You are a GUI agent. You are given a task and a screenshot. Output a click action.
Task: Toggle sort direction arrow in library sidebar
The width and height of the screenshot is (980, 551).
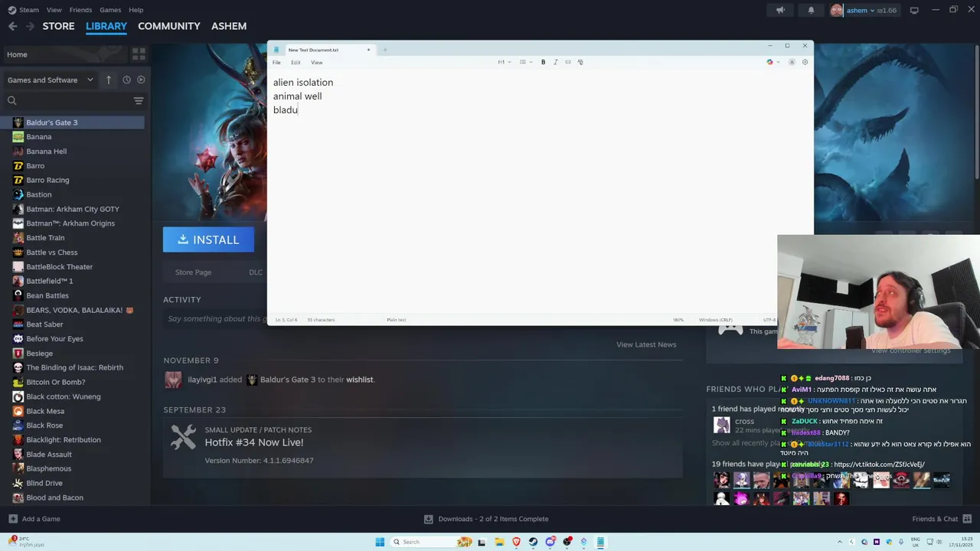click(109, 80)
